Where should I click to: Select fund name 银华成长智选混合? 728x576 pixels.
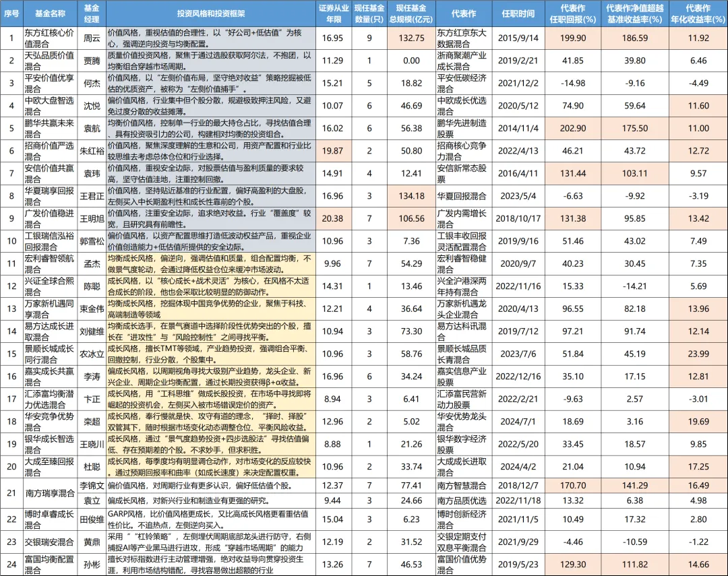50,444
